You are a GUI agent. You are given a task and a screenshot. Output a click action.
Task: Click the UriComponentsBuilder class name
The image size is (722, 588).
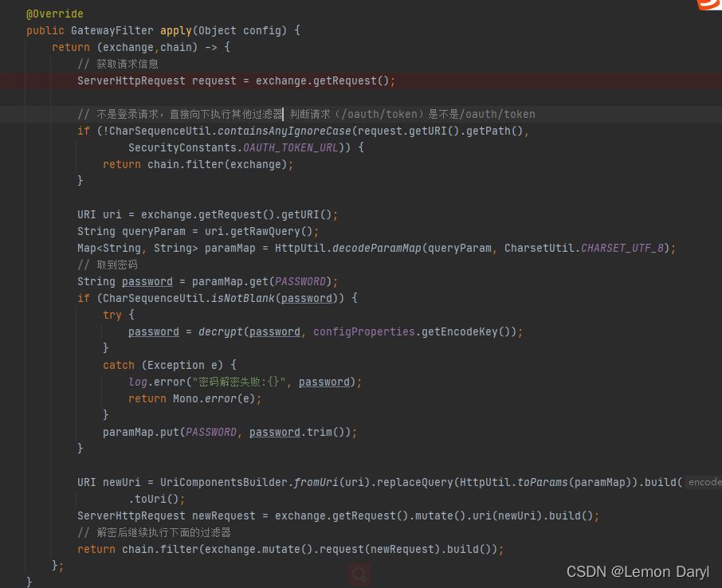coord(224,482)
